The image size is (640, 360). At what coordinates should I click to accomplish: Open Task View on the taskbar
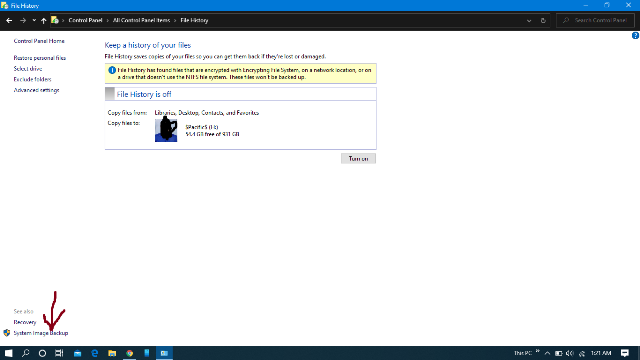pyautogui.click(x=59, y=353)
